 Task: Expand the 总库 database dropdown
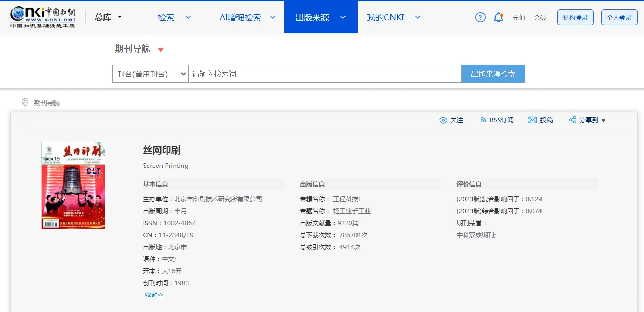(x=120, y=17)
